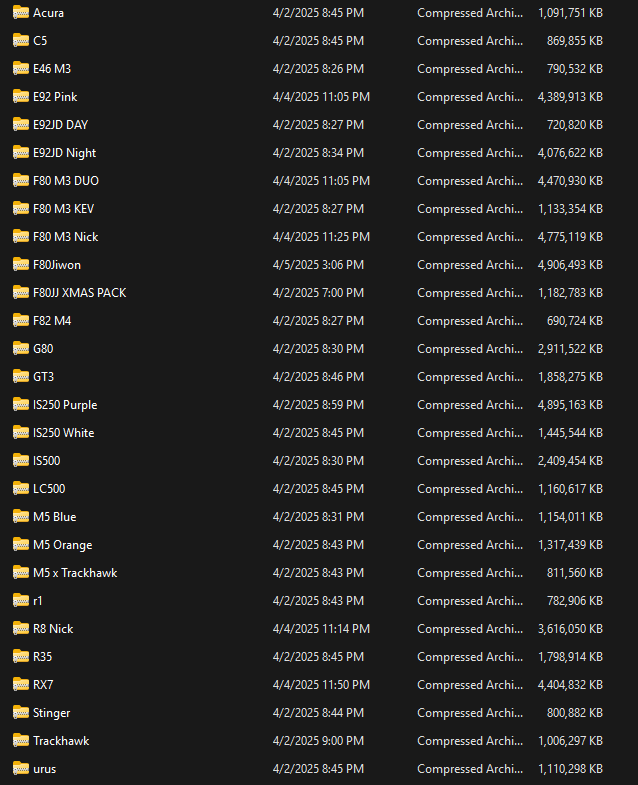Click date 4/4/2025 11:14 PM
This screenshot has width=638, height=785.
click(321, 629)
